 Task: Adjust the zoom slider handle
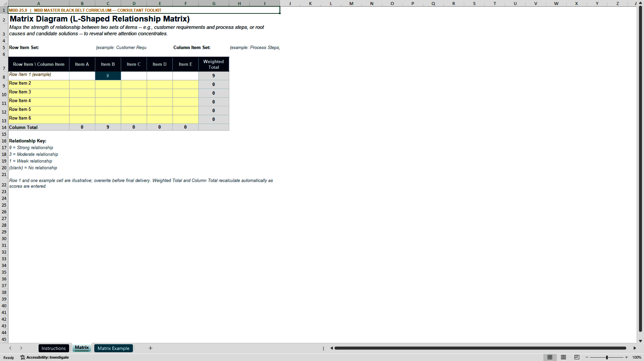[x=607, y=357]
